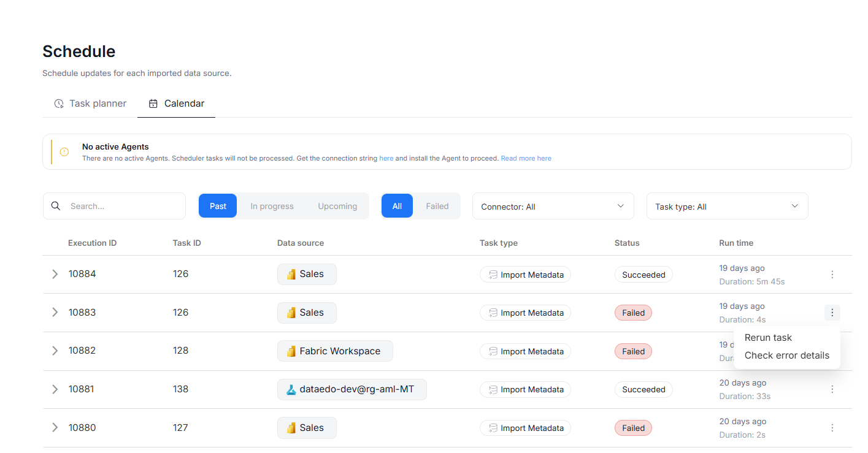
Task: Click the Power BI icon in 10884 Sales
Action: pyautogui.click(x=291, y=275)
